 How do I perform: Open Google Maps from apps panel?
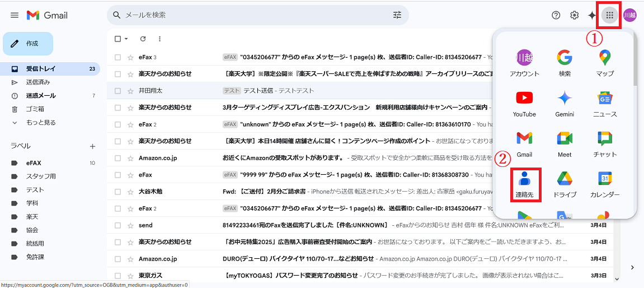605,63
